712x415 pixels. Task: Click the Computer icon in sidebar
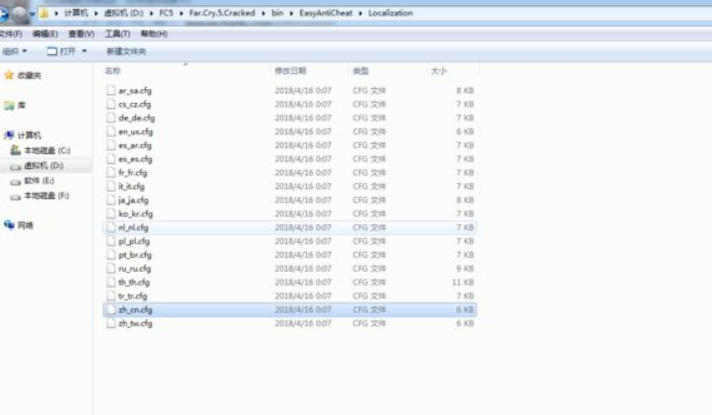click(x=9, y=135)
